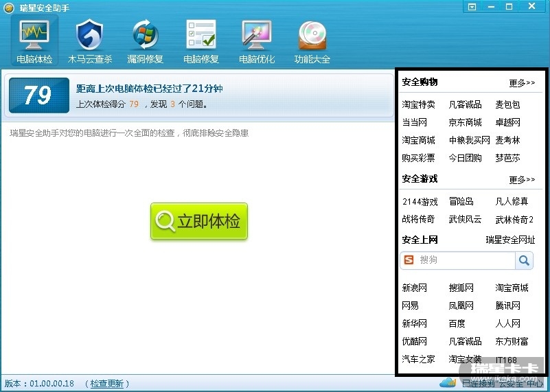The image size is (550, 392).
Task: Open the 电脑体检 computer checkup icon
Action: click(x=34, y=41)
